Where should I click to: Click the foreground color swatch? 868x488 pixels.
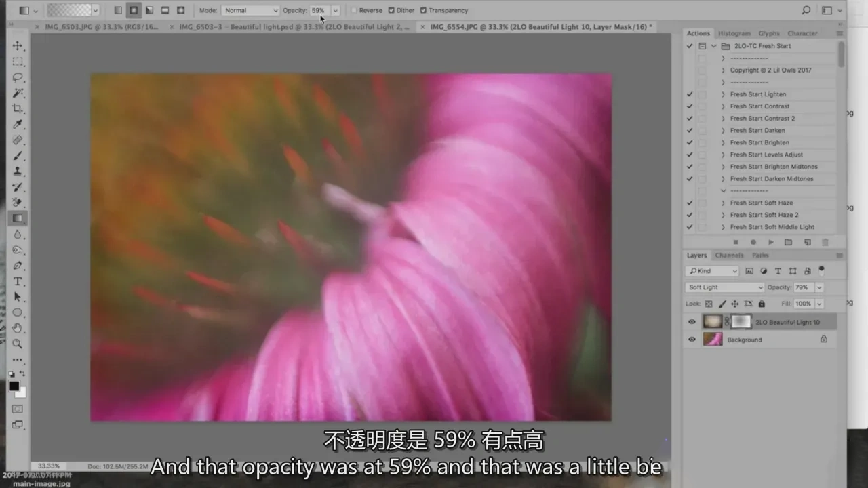[x=14, y=386]
